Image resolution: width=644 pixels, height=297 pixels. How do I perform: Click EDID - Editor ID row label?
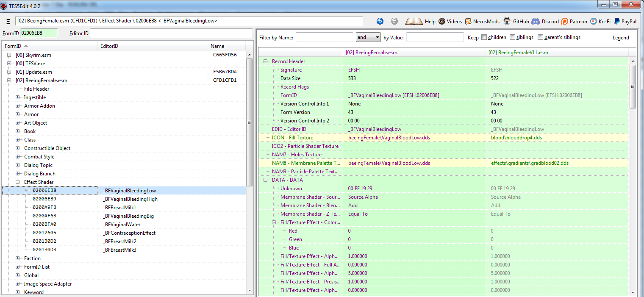point(289,129)
